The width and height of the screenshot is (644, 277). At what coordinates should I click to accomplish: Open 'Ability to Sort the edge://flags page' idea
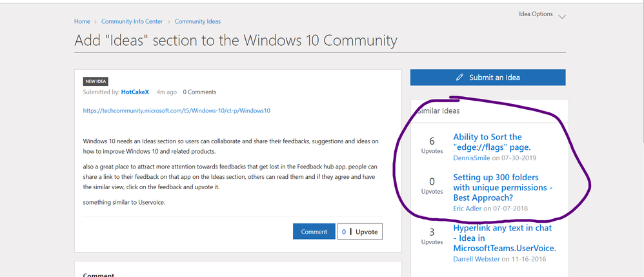point(492,142)
